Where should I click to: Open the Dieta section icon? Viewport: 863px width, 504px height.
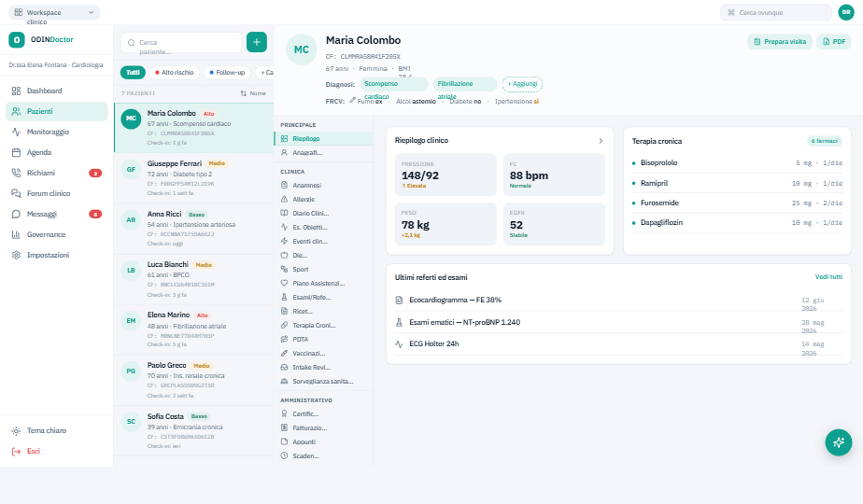[x=284, y=256]
